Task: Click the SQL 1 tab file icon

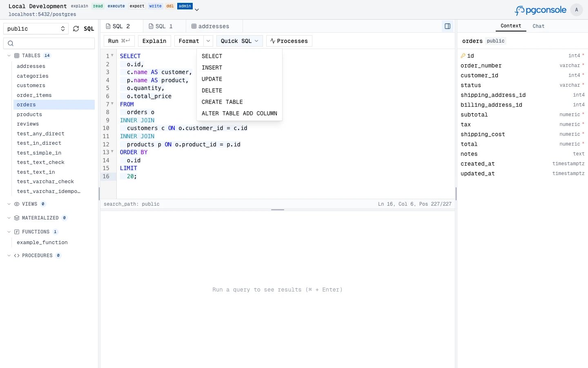Action: (151, 26)
